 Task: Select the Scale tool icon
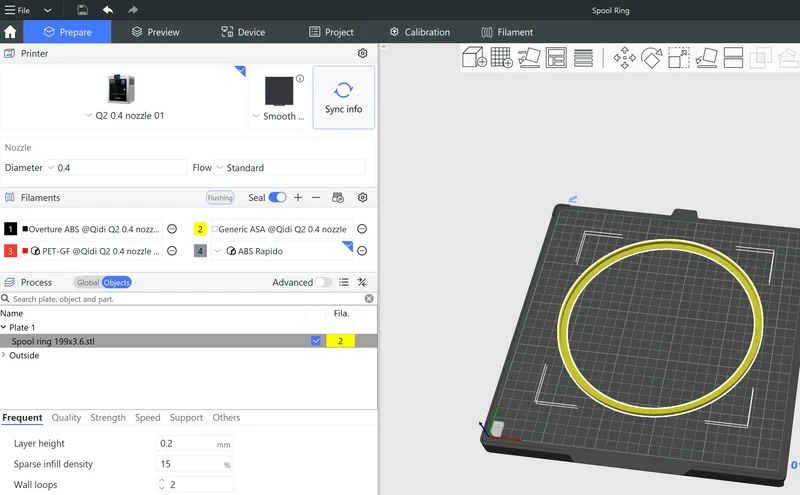coord(679,58)
